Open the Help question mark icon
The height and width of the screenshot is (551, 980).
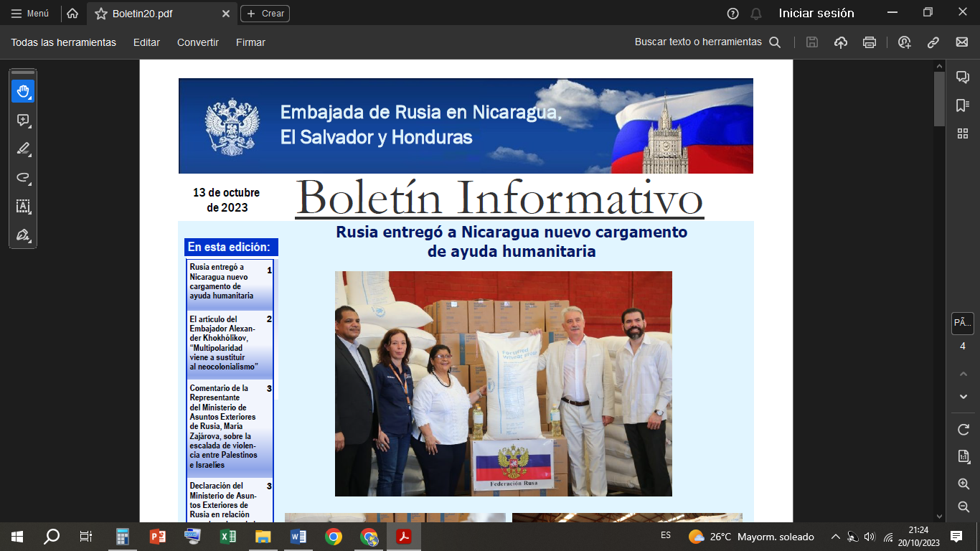(x=732, y=14)
